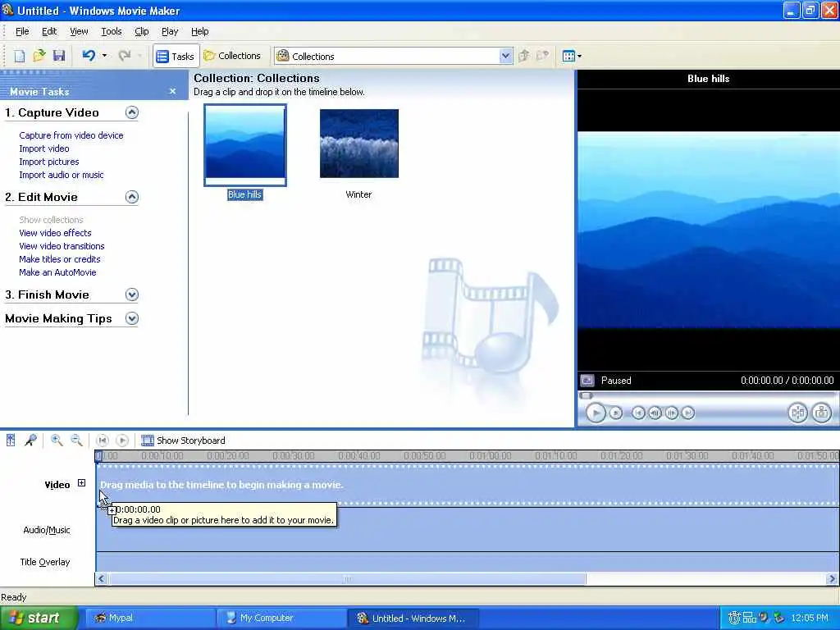Switch to My Computer taskbar button

tap(282, 619)
